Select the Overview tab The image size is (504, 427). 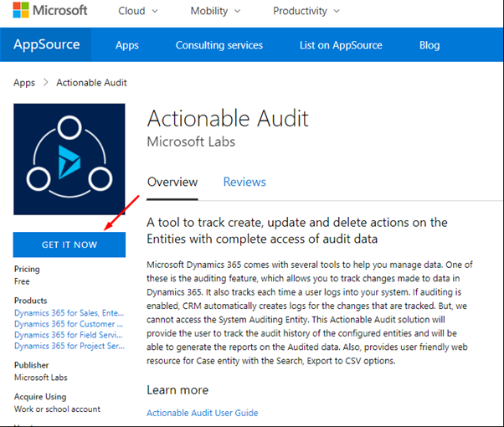click(172, 182)
